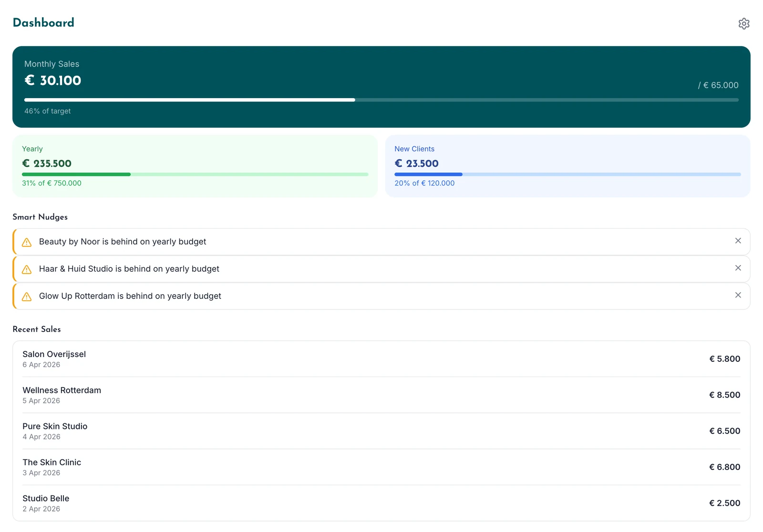Select the Yearly sales card

pyautogui.click(x=195, y=166)
